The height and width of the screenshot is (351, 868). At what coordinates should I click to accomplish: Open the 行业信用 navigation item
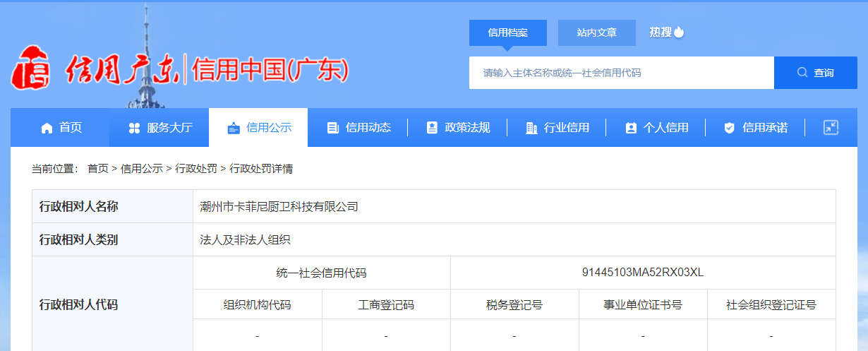556,128
